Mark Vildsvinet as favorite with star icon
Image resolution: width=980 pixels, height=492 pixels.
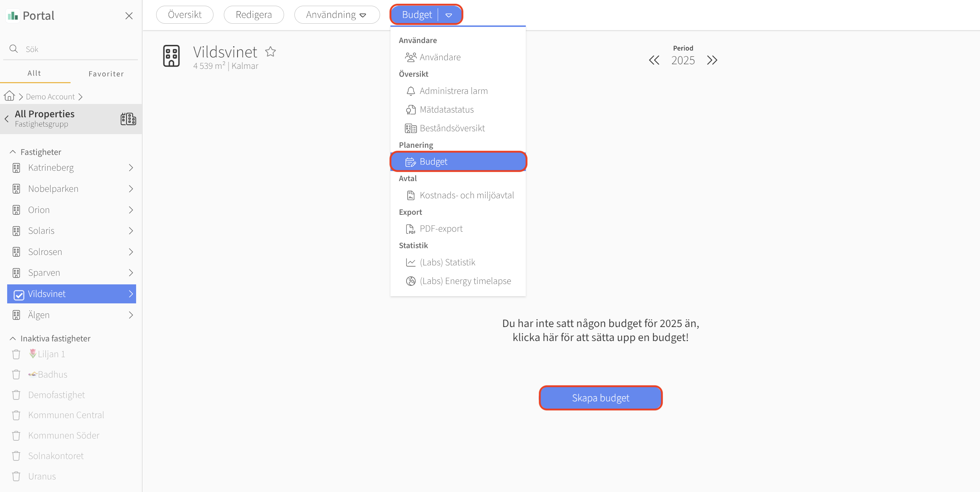click(x=270, y=51)
